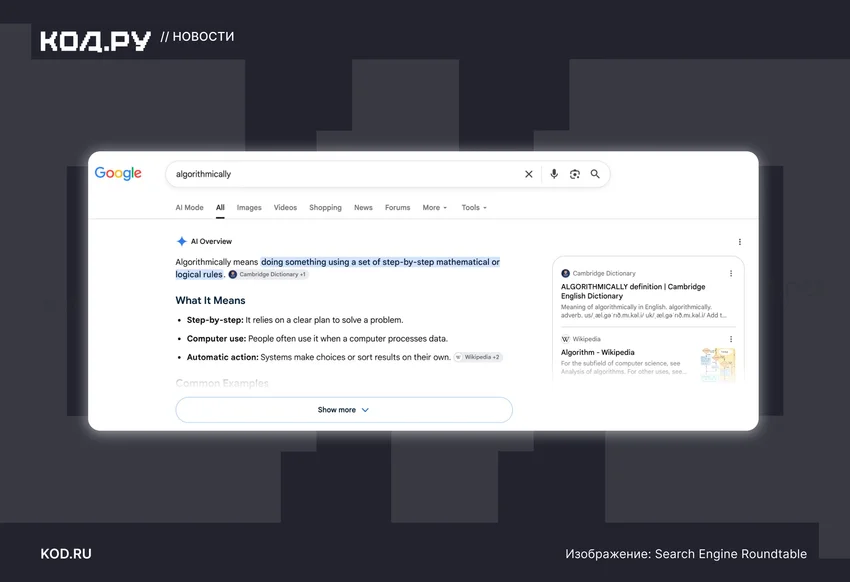Open Algorithm - Wikipedia link
This screenshot has width=850, height=582.
tap(597, 352)
